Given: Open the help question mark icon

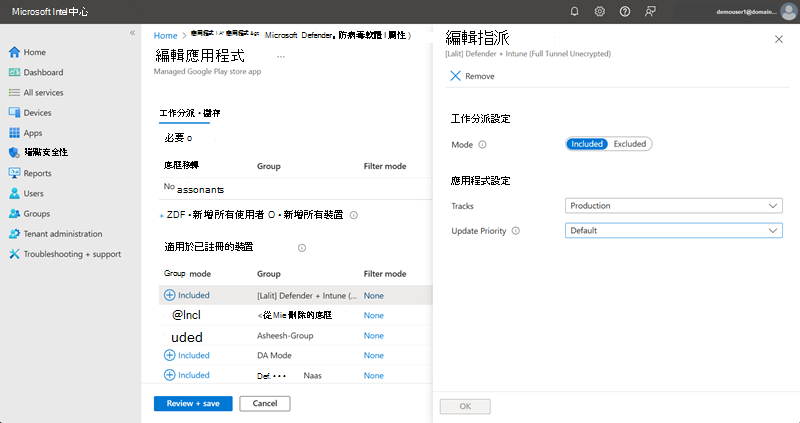Looking at the screenshot, I should click(624, 11).
